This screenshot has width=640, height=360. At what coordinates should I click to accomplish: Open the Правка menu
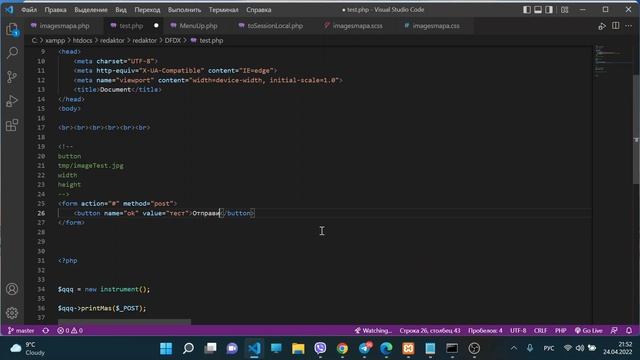56,9
